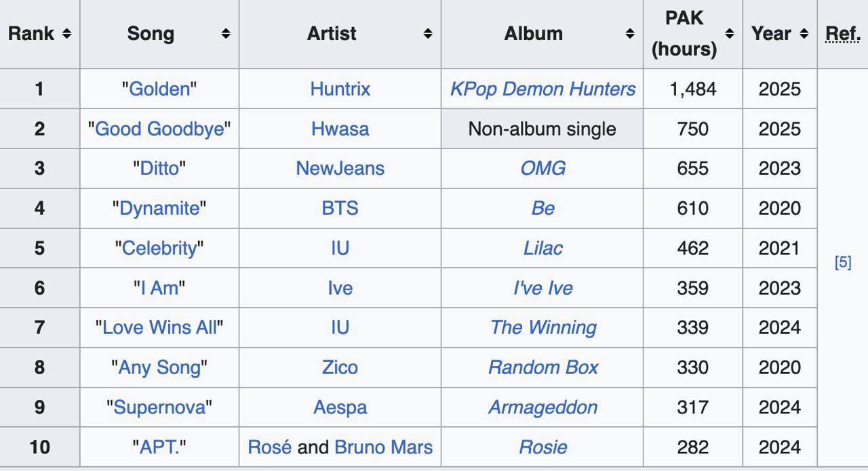Sort the table by Artist column
This screenshot has width=868, height=471.
pyautogui.click(x=427, y=33)
